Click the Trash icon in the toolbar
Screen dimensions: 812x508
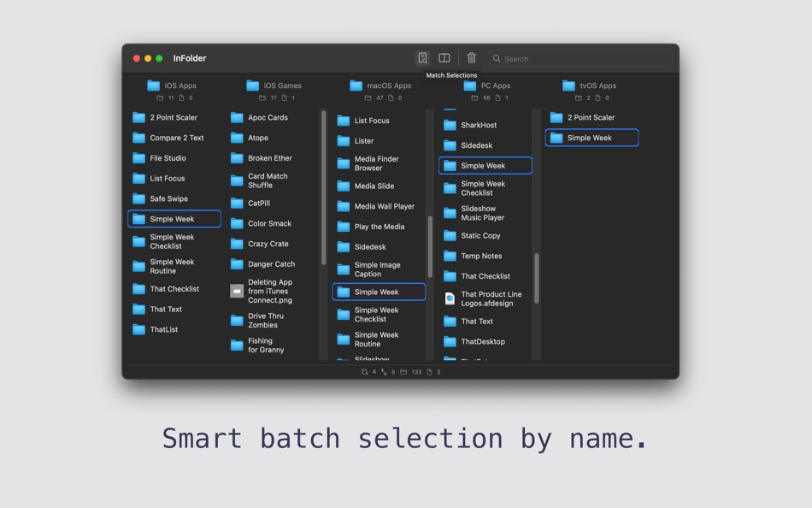[x=471, y=57]
